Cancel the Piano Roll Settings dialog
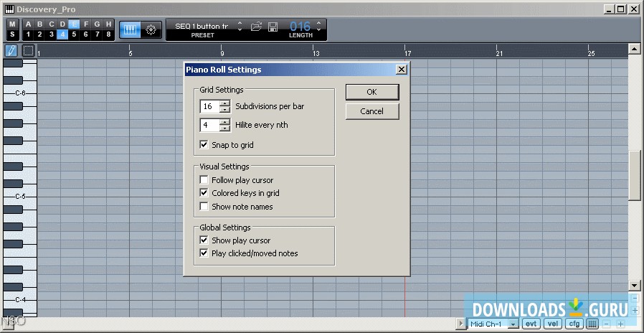 372,111
